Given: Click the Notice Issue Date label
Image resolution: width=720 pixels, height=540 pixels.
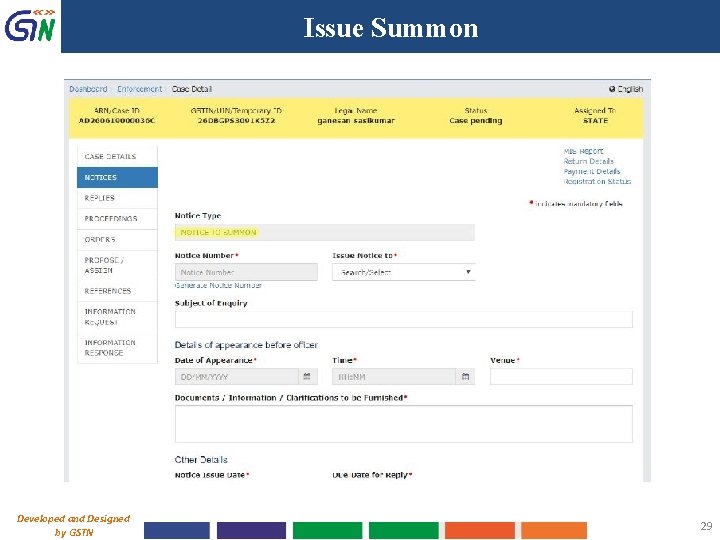Looking at the screenshot, I should tap(210, 475).
